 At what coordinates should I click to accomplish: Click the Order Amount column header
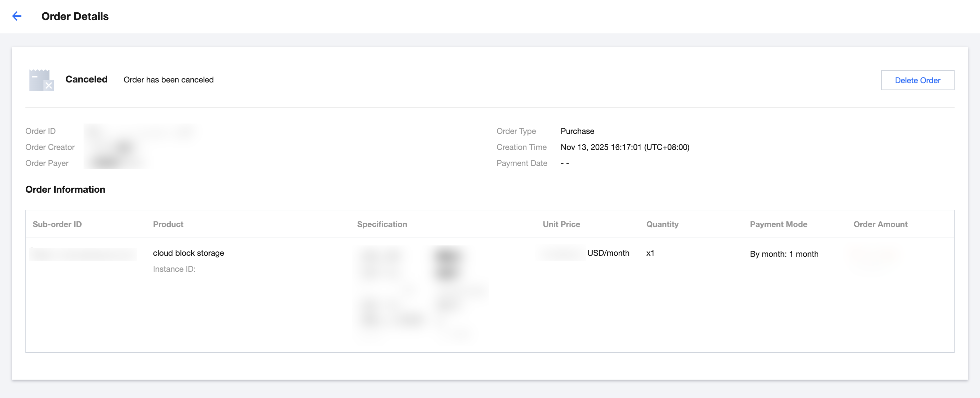click(880, 224)
